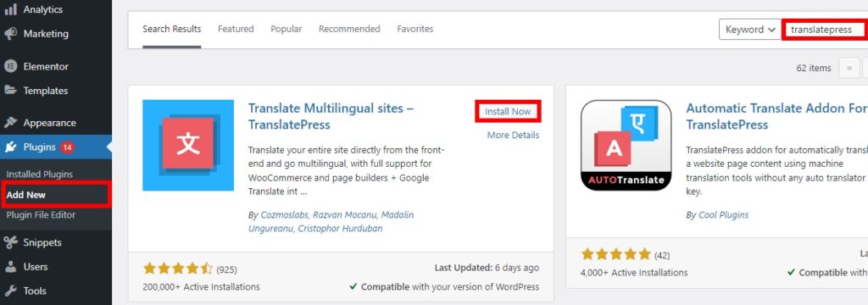The height and width of the screenshot is (305, 868).
Task: Click the (925) ratings count
Action: tap(226, 269)
